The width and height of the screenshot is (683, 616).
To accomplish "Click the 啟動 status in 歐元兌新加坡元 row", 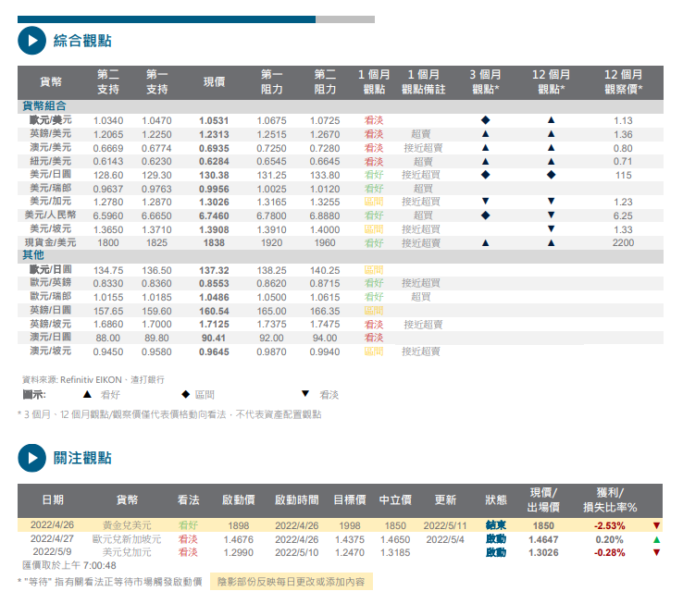I will 496,539.
